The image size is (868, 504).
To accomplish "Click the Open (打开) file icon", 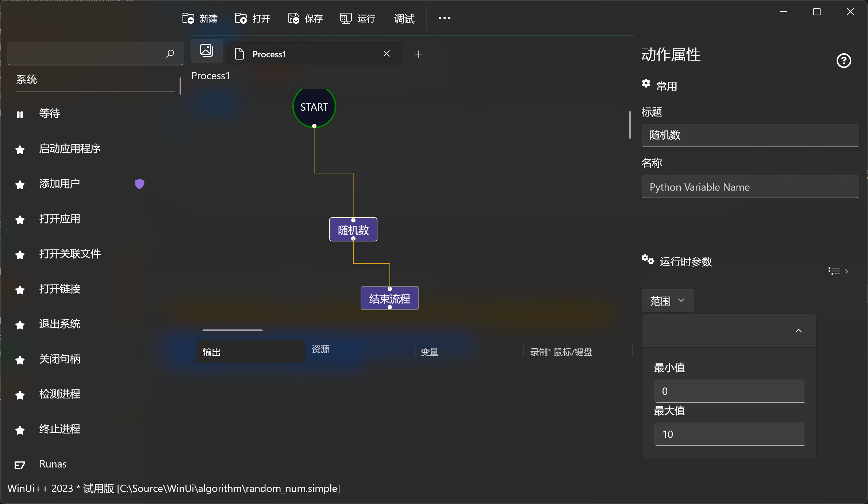I will 241,18.
